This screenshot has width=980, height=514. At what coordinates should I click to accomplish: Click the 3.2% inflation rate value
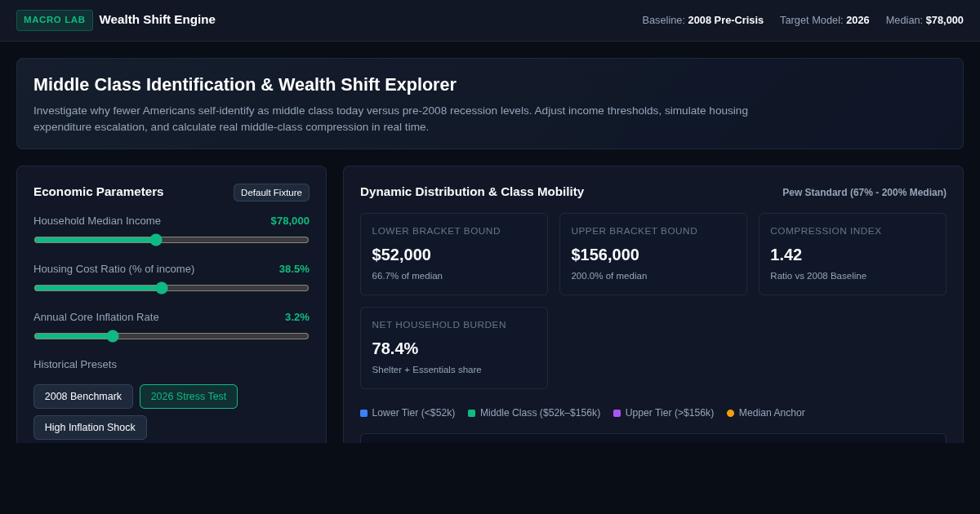click(297, 317)
